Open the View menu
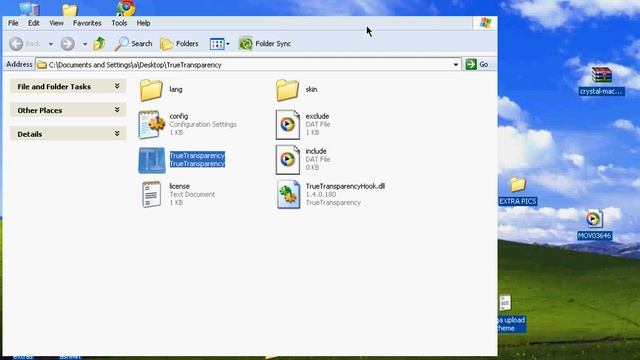This screenshot has height=360, width=640. [x=56, y=23]
